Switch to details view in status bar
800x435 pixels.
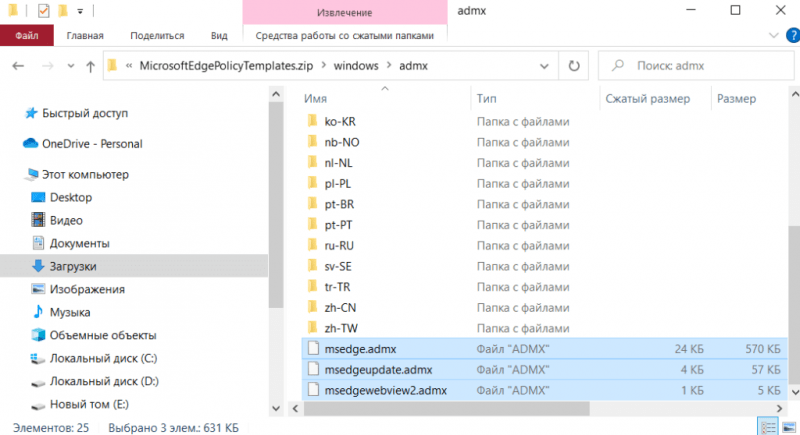(768, 427)
